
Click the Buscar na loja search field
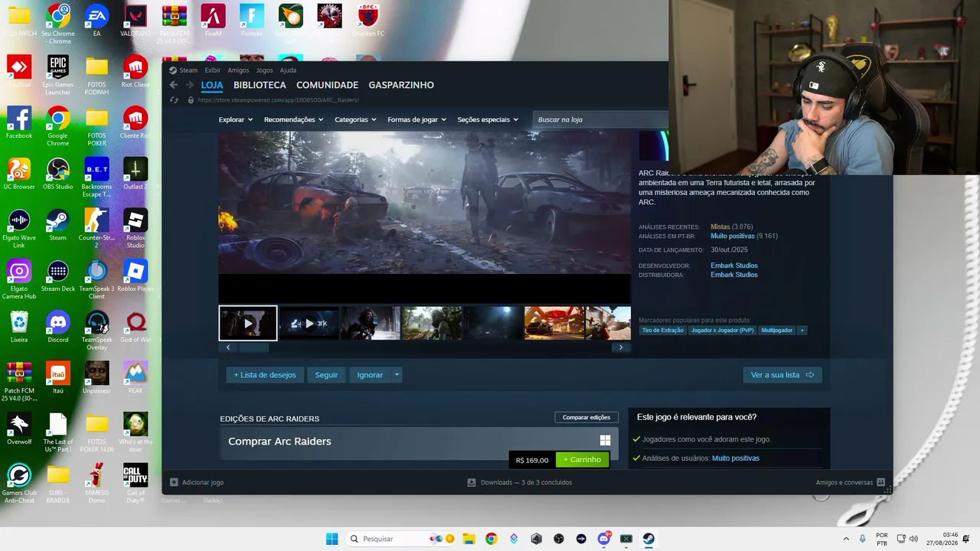click(600, 119)
